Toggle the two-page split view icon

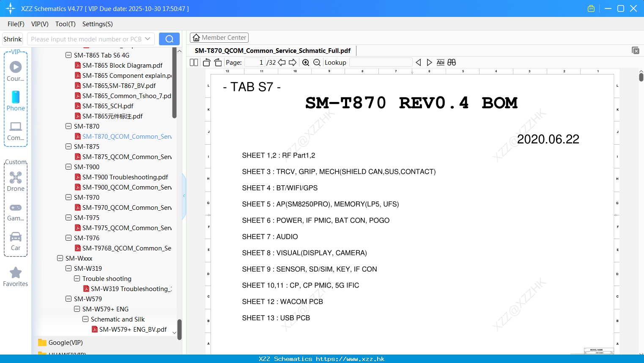(x=194, y=62)
